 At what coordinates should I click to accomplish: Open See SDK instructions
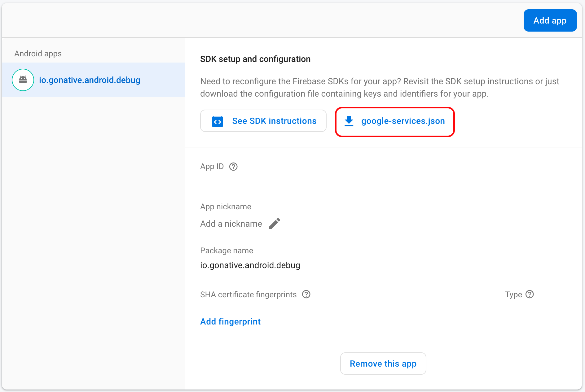point(263,121)
